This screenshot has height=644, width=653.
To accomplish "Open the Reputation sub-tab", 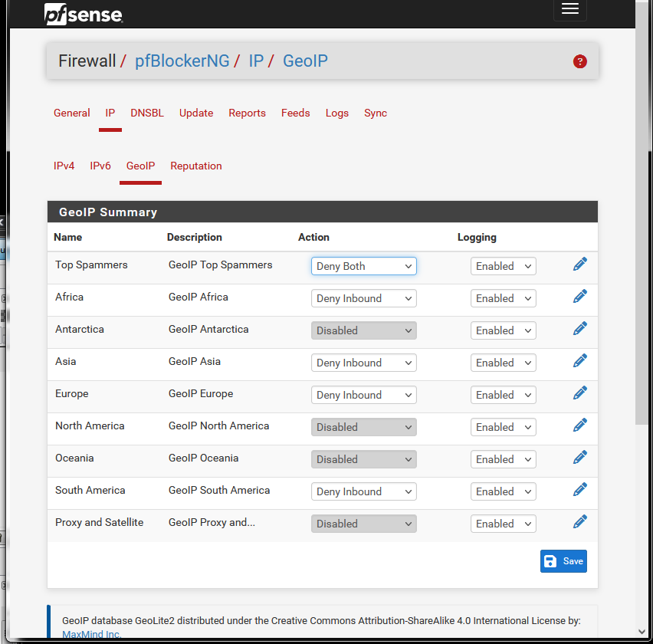I will click(x=195, y=166).
